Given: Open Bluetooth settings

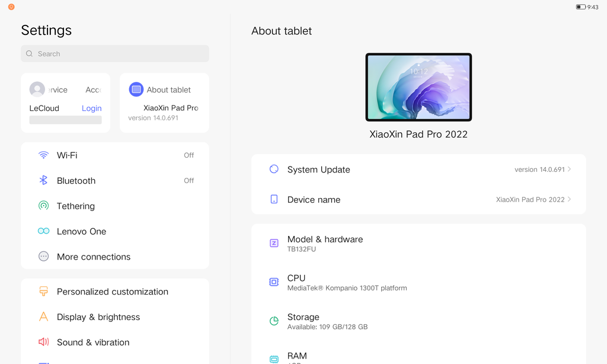Looking at the screenshot, I should tap(115, 180).
